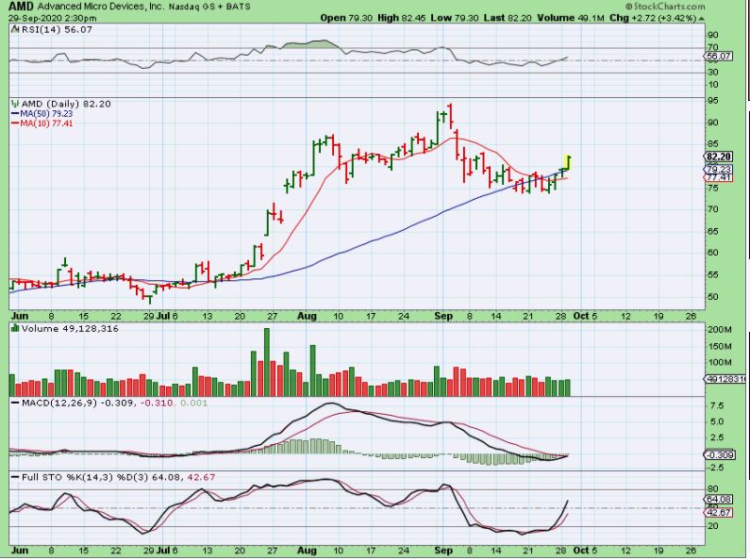The height and width of the screenshot is (560, 750).
Task: Click the Oct 5 label on bottom date axis
Action: (x=585, y=551)
